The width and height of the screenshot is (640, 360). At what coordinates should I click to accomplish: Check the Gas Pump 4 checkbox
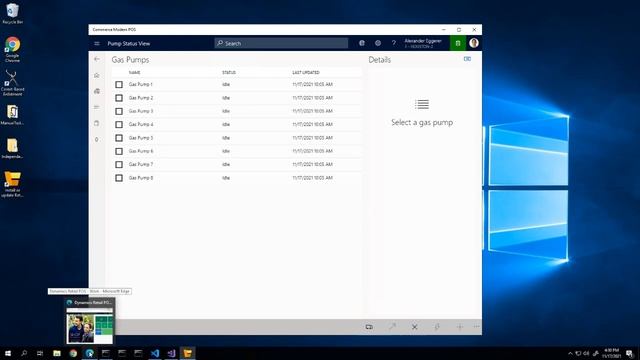(119, 124)
